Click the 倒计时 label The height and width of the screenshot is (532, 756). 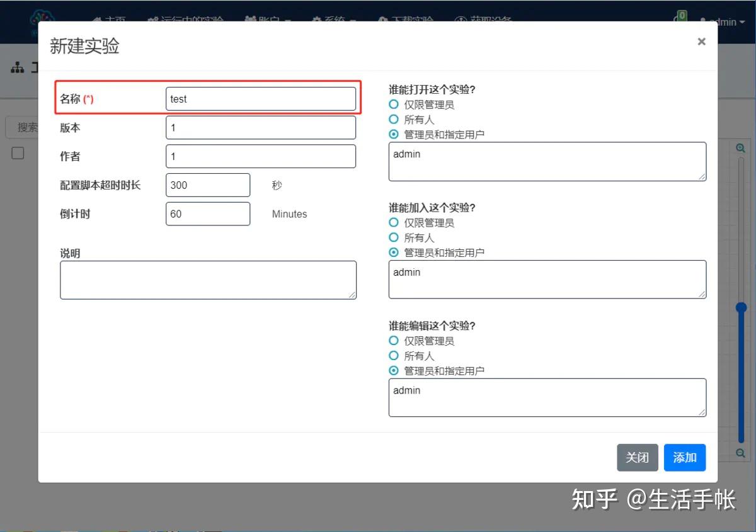coord(75,214)
